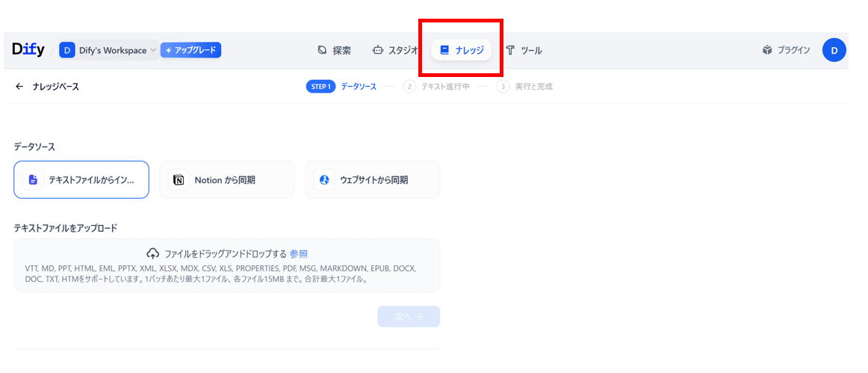The image size is (868, 373).
Task: Click the 次へ button
Action: (409, 316)
